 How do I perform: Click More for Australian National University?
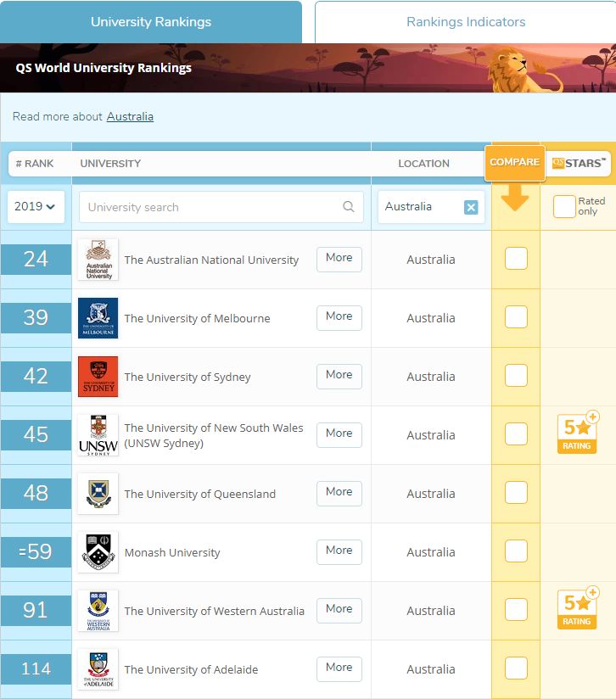[339, 259]
